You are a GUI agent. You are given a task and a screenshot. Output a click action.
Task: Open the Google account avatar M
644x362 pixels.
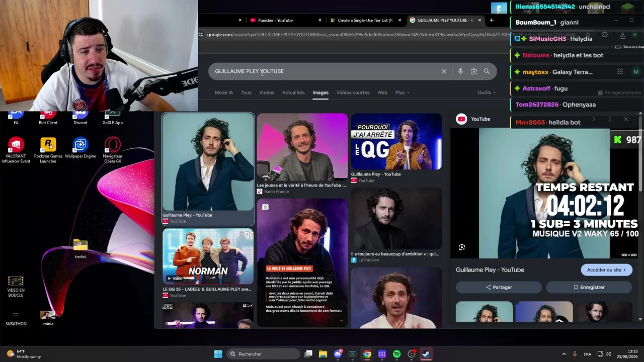636,72
